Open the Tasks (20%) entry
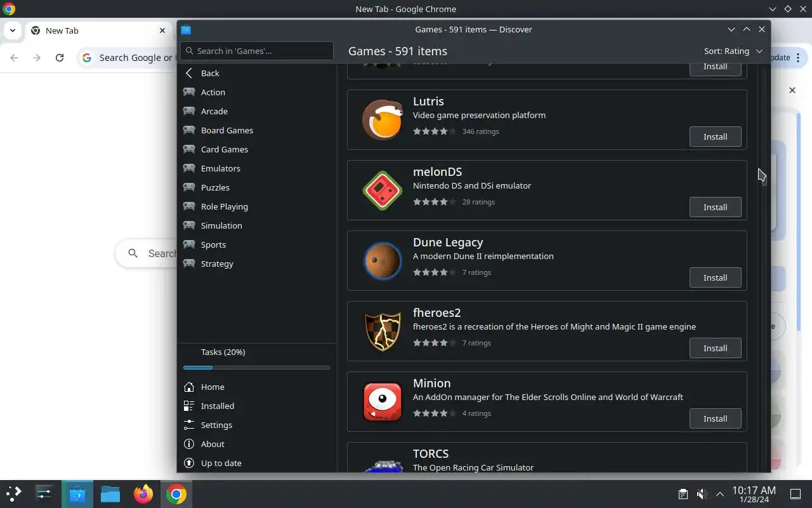This screenshot has width=812, height=508. pyautogui.click(x=257, y=352)
